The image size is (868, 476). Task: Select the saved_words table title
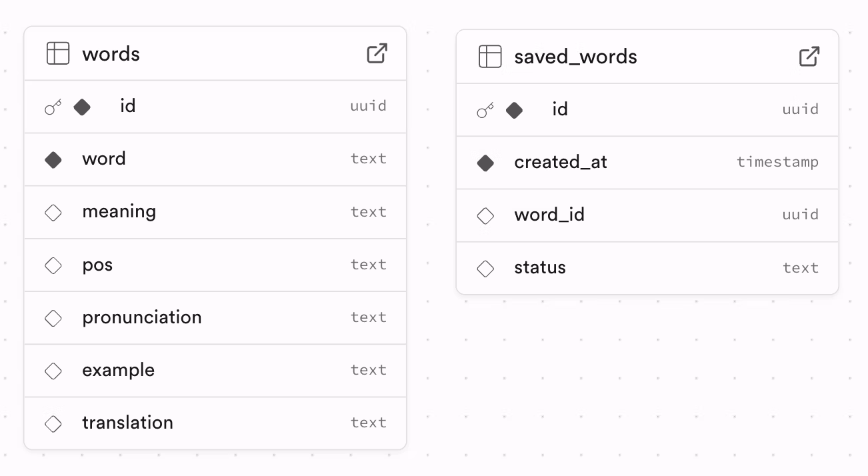point(575,57)
